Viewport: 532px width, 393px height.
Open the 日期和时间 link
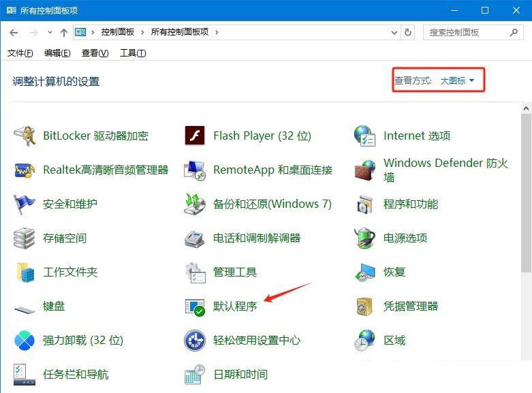[240, 375]
